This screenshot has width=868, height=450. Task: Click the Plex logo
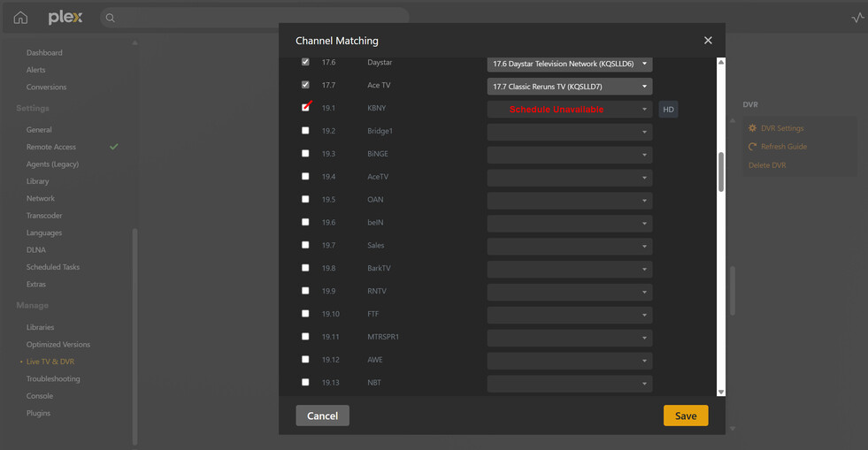pyautogui.click(x=65, y=18)
